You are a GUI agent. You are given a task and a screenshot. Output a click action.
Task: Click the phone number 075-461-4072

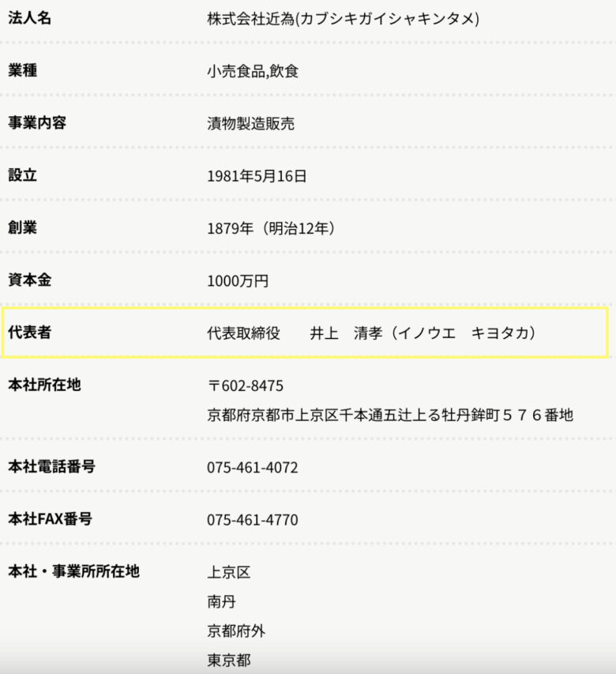pos(253,468)
